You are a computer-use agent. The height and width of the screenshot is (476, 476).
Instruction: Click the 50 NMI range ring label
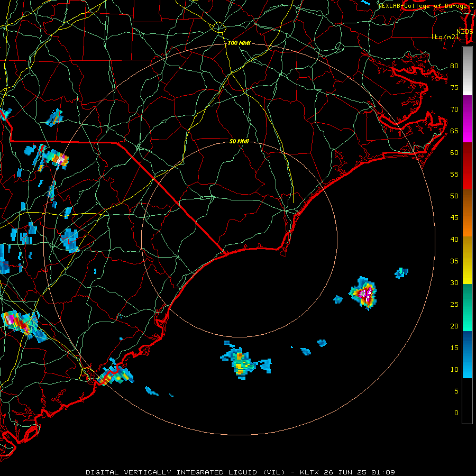click(239, 141)
